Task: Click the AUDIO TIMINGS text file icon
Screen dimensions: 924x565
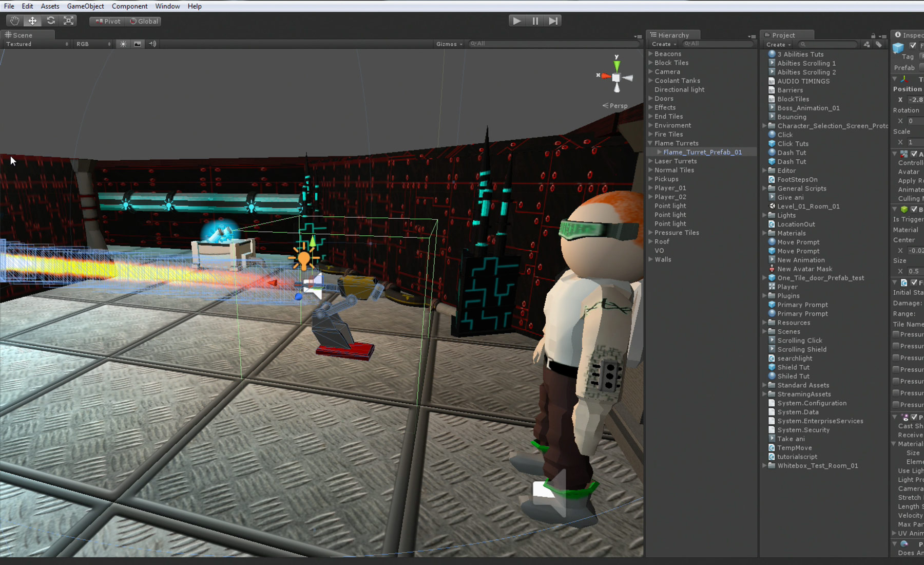Action: pyautogui.click(x=772, y=81)
